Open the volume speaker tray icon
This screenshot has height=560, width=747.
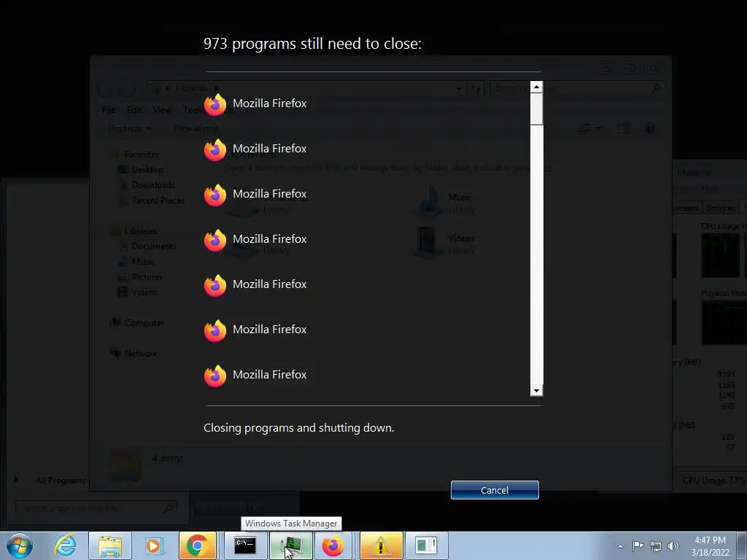673,546
